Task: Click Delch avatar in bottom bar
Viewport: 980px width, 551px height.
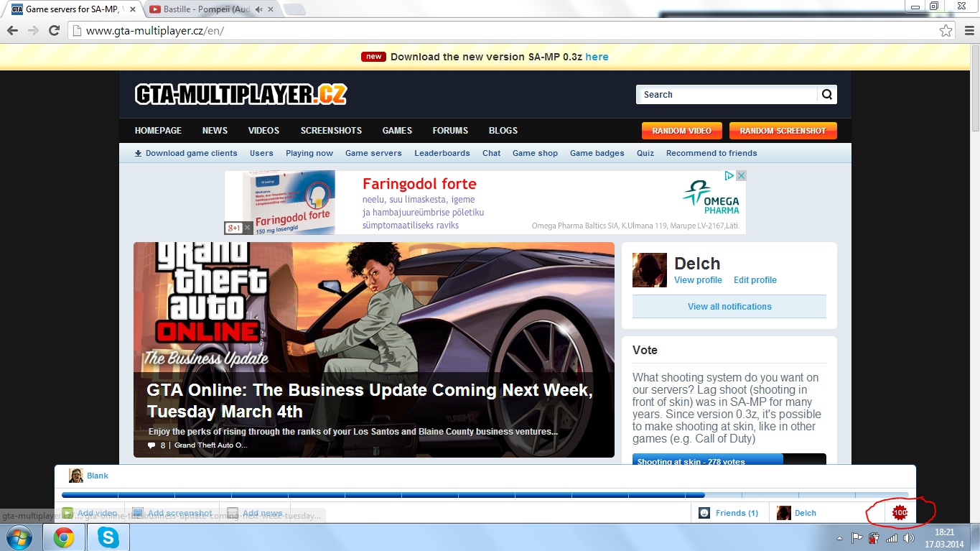Action: click(x=784, y=513)
